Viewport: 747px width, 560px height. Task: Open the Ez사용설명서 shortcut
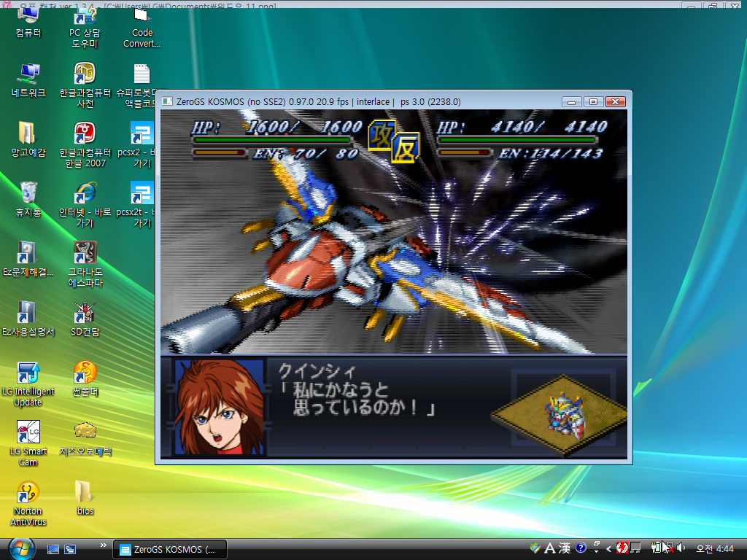click(28, 319)
